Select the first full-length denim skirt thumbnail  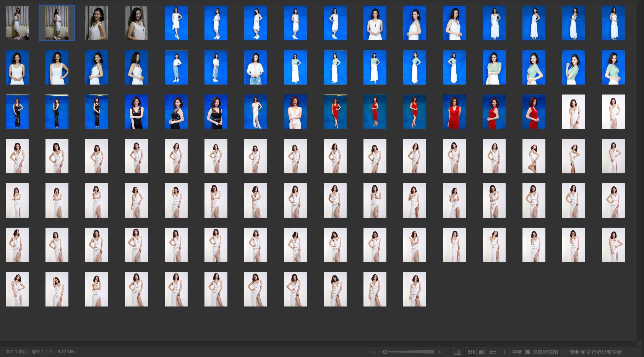point(176,67)
